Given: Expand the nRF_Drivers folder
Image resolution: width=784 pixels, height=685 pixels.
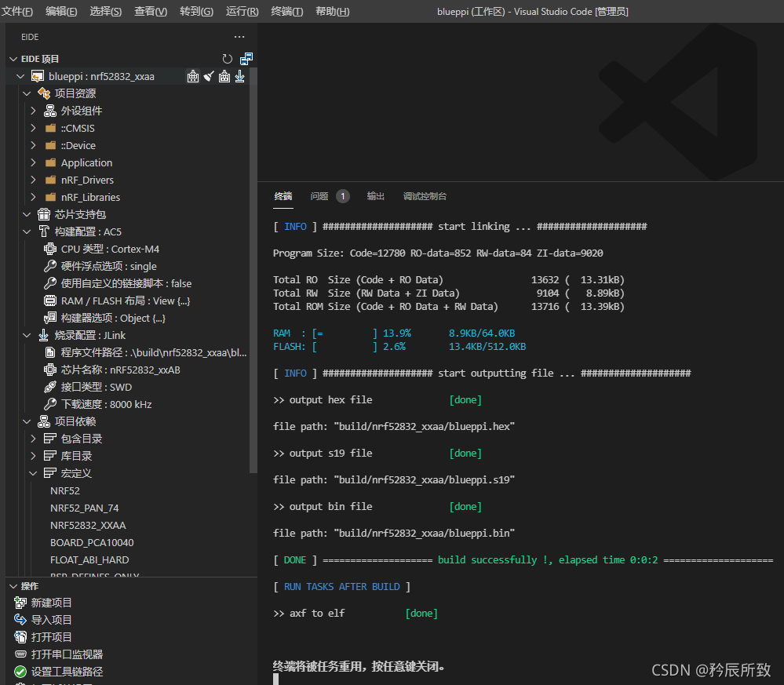Looking at the screenshot, I should (x=34, y=180).
